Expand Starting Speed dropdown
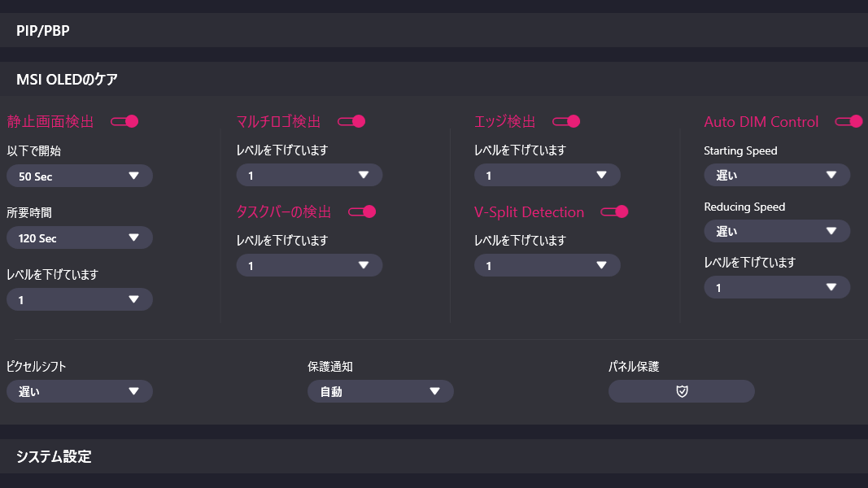This screenshot has width=868, height=488. [777, 175]
